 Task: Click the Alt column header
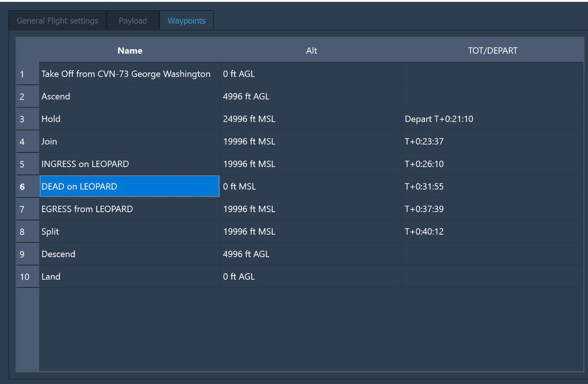point(311,50)
